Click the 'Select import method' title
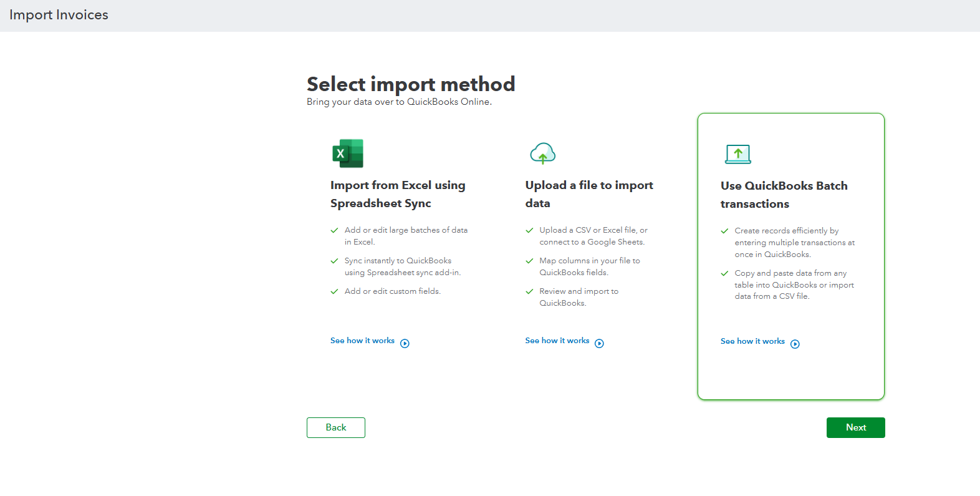The height and width of the screenshot is (496, 980). tap(411, 84)
